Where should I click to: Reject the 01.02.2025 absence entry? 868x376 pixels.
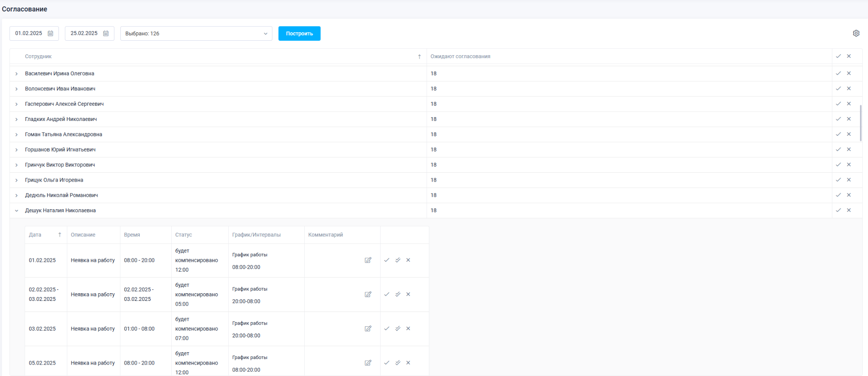[x=408, y=260]
